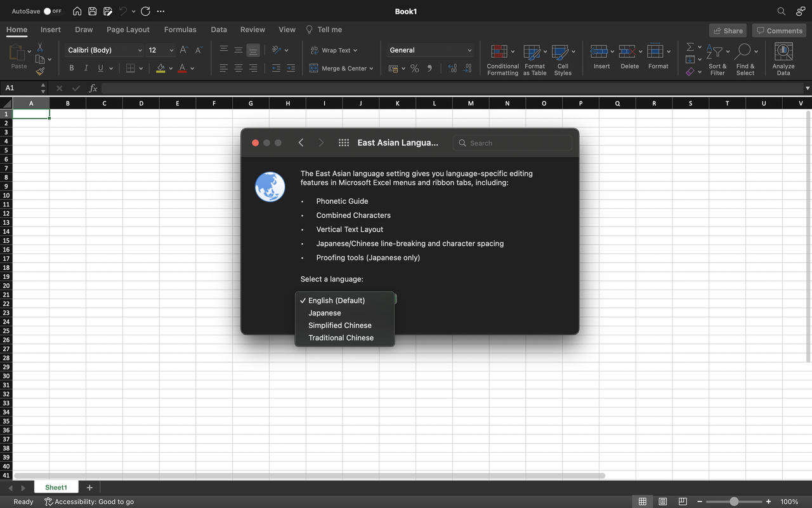
Task: Click Increase Decimal icon
Action: 452,68
